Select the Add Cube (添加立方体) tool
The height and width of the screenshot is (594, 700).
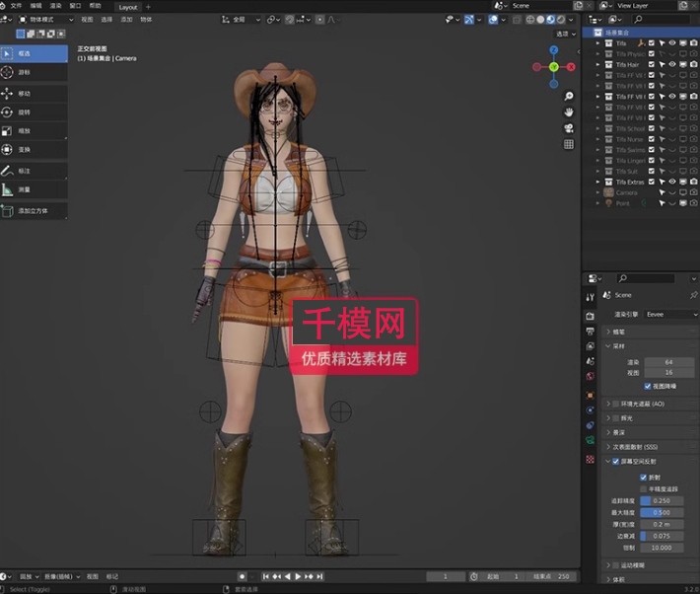tap(34, 210)
